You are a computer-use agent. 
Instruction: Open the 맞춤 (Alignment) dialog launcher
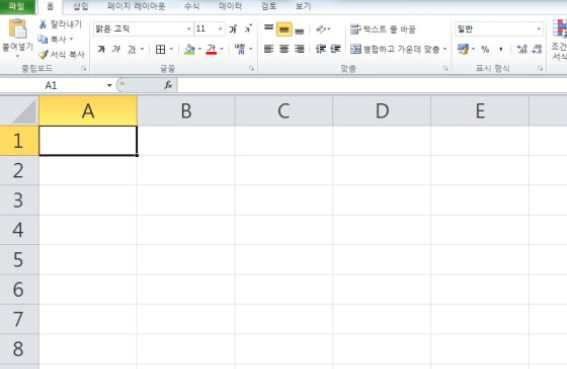point(446,68)
